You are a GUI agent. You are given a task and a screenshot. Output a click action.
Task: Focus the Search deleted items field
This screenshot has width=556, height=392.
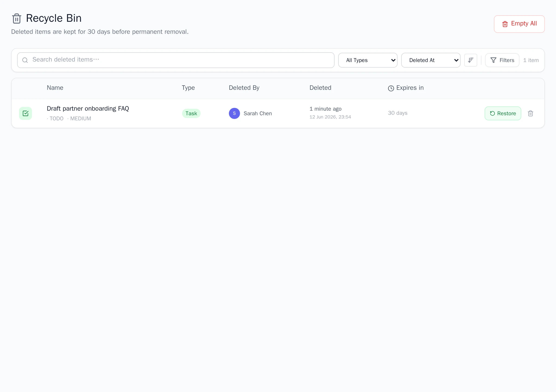click(176, 60)
